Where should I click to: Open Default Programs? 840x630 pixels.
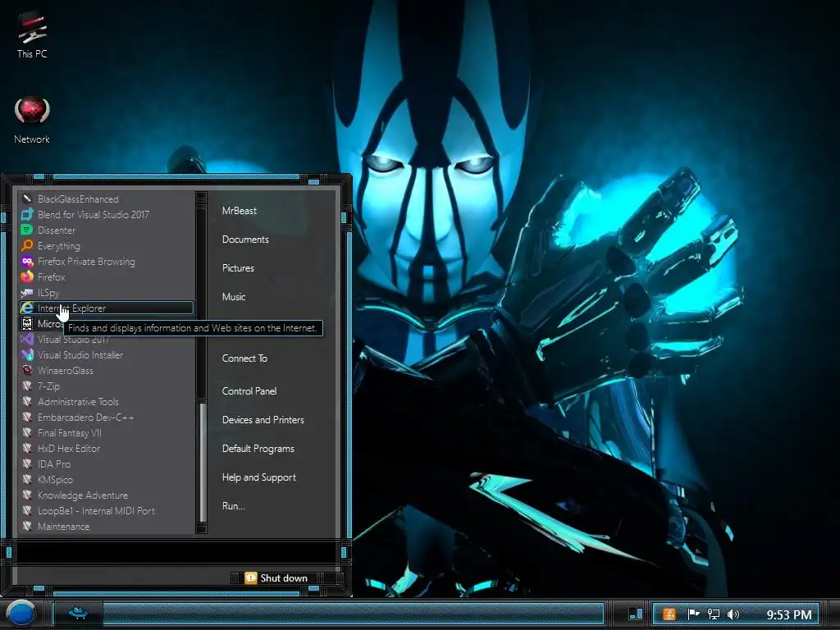[x=258, y=449]
